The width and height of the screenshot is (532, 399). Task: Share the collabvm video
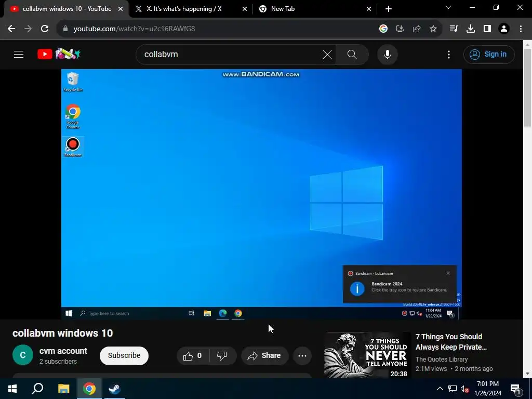pos(264,355)
